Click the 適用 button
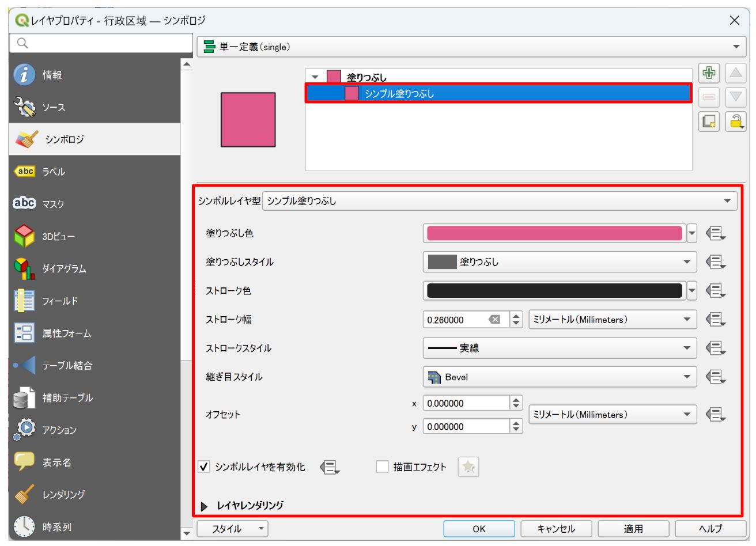The image size is (756, 546). (x=633, y=529)
